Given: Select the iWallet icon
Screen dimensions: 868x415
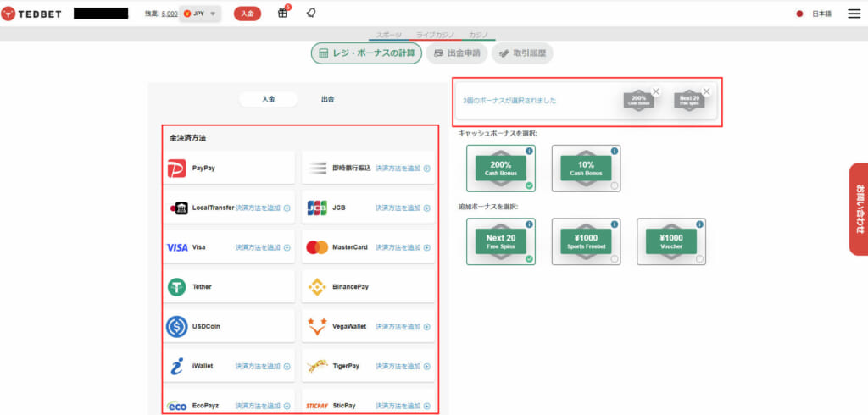Looking at the screenshot, I should pos(176,367).
